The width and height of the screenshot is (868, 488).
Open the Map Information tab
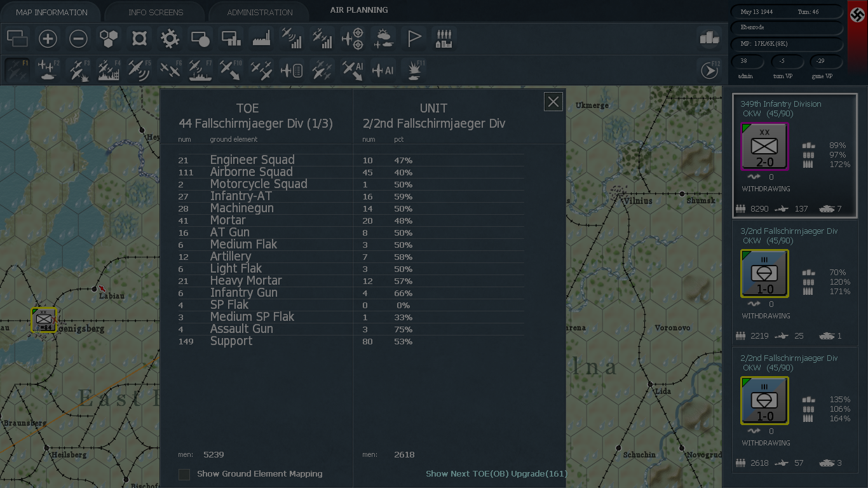coord(51,12)
